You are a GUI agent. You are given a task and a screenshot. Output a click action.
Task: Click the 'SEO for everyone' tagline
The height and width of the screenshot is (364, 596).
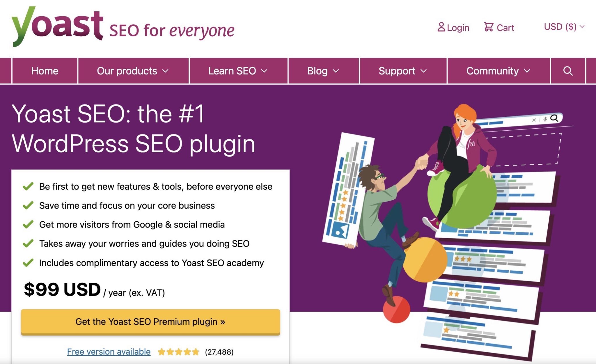[172, 31]
